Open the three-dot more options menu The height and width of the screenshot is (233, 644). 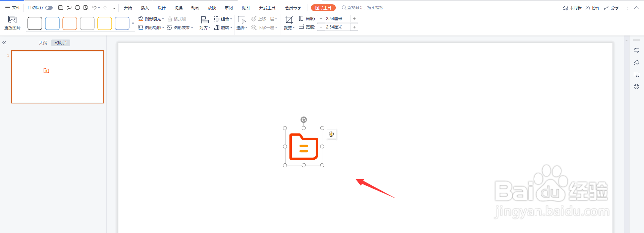(x=628, y=8)
